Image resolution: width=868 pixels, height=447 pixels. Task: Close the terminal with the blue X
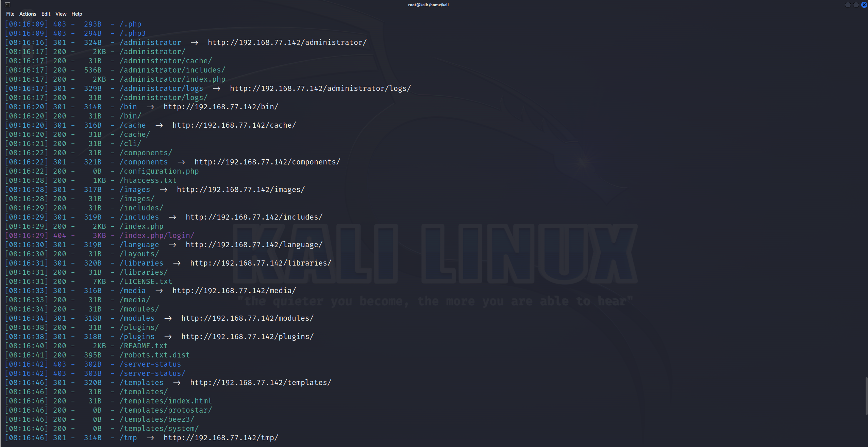[x=864, y=5]
